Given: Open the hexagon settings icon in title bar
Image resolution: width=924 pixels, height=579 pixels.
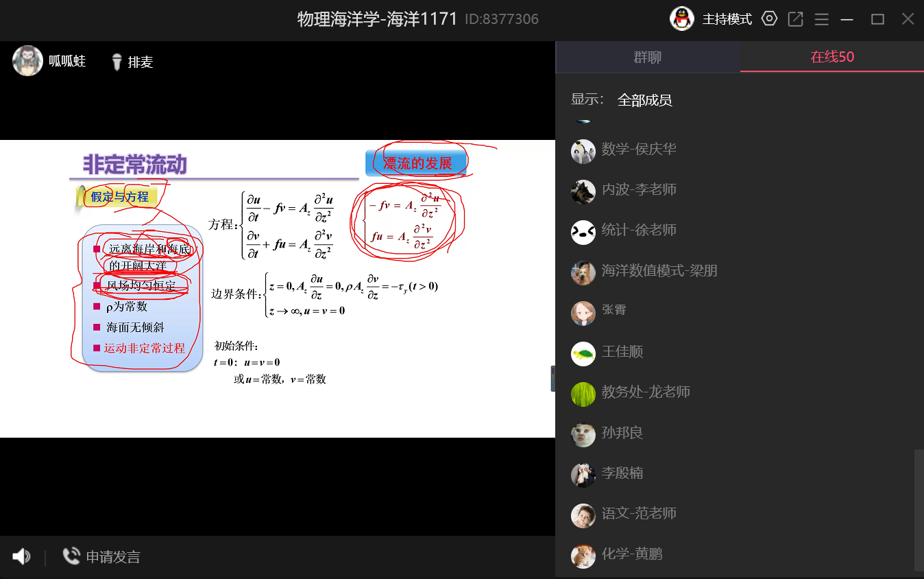Looking at the screenshot, I should 770,19.
